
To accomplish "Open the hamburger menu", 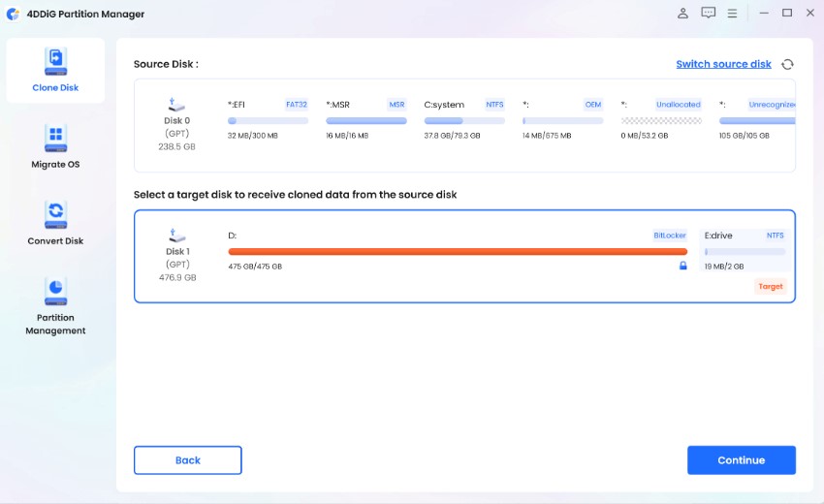I will point(733,13).
